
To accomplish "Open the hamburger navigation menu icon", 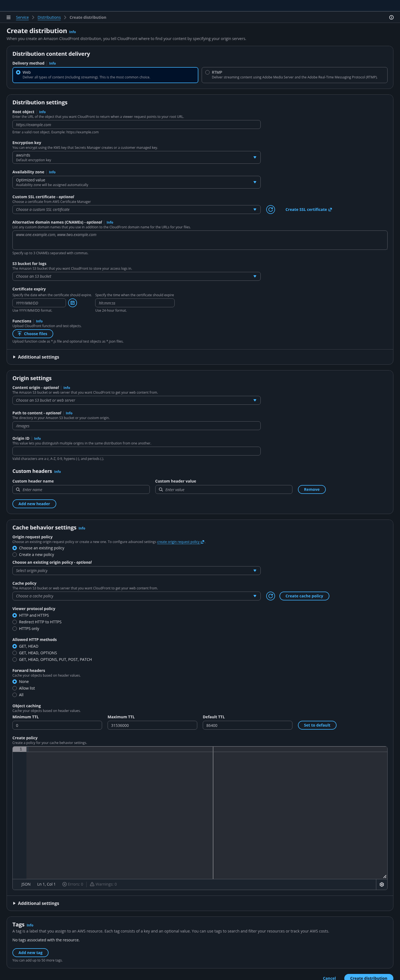I will pos(8,17).
